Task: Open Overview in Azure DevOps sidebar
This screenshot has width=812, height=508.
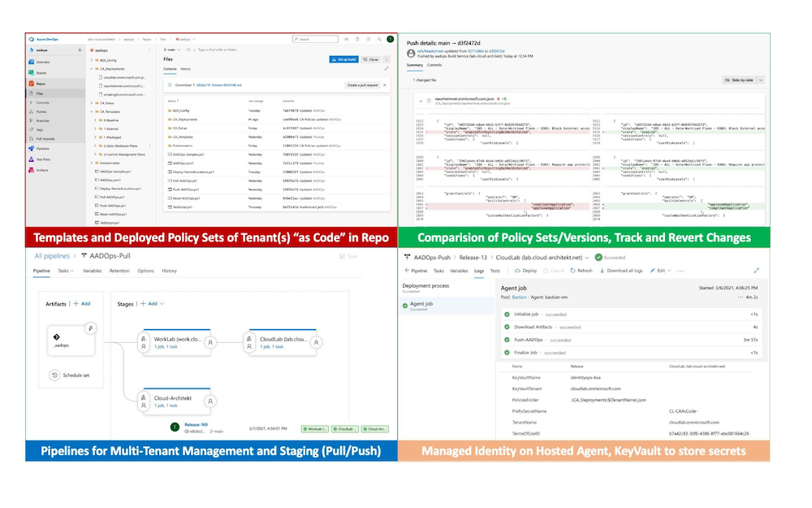Action: (x=43, y=63)
